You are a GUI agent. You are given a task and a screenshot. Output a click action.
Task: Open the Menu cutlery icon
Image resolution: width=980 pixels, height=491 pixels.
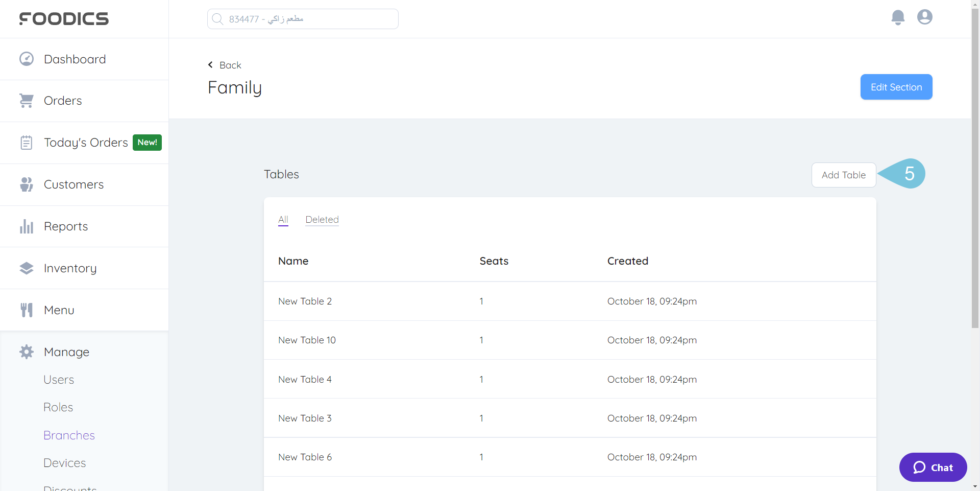(26, 310)
